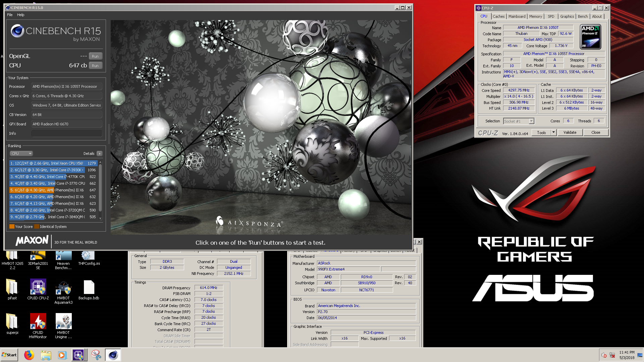The height and width of the screenshot is (362, 644).
Task: Expand the Tools dropdown arrow
Action: 554,133
